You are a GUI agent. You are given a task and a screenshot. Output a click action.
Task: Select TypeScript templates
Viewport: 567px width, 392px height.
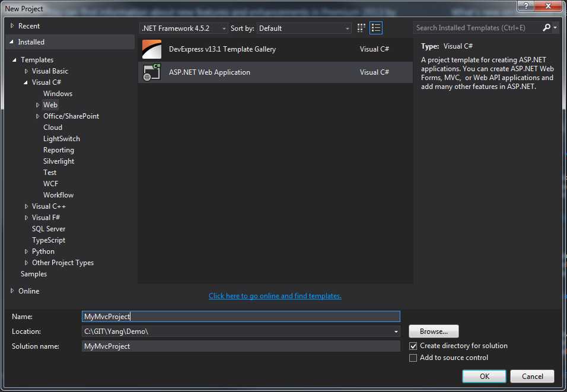49,240
